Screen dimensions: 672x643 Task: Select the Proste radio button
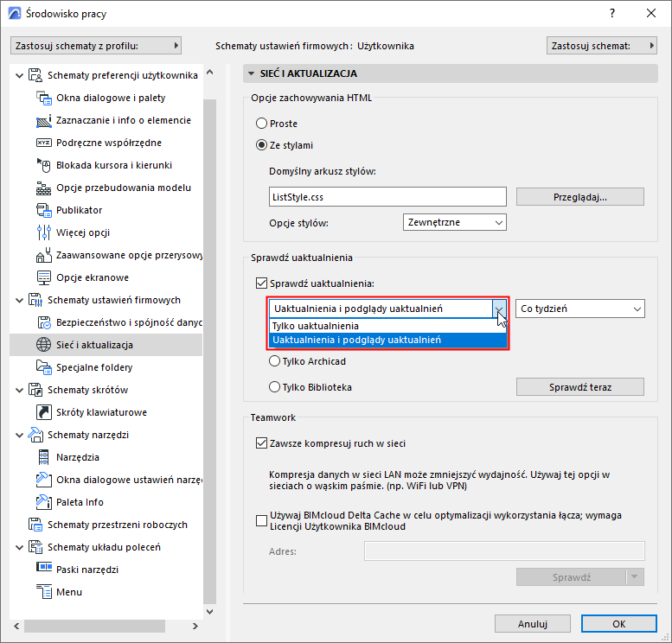pyautogui.click(x=261, y=124)
